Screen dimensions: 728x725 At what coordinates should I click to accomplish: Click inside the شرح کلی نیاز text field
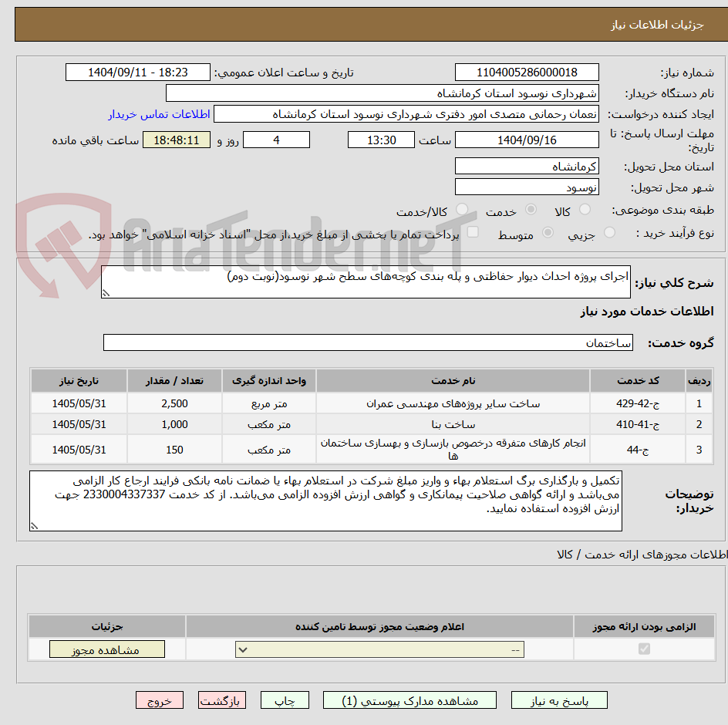pos(366,282)
